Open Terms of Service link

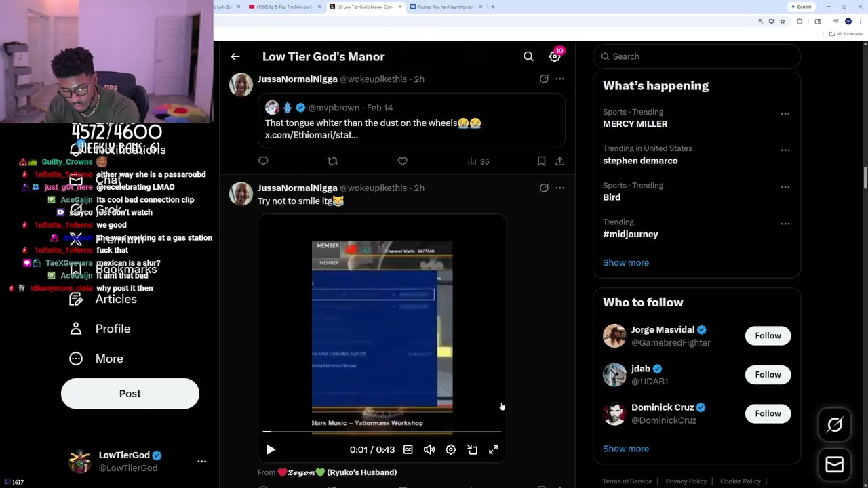click(627, 481)
